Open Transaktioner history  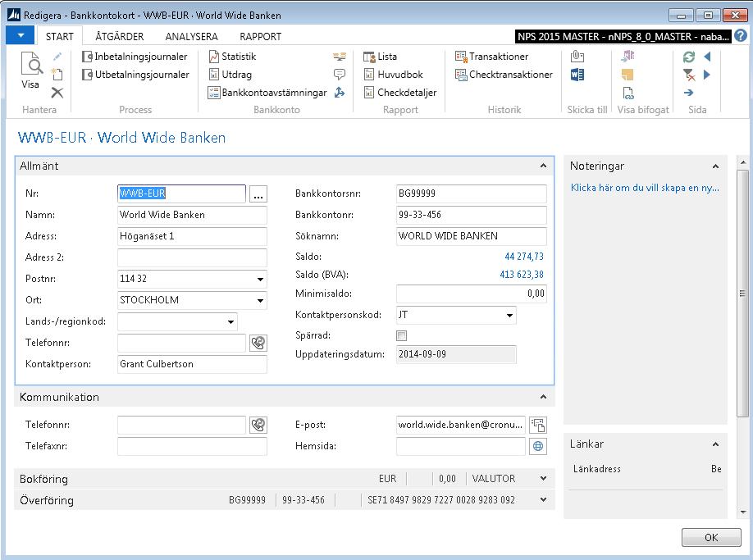click(491, 57)
